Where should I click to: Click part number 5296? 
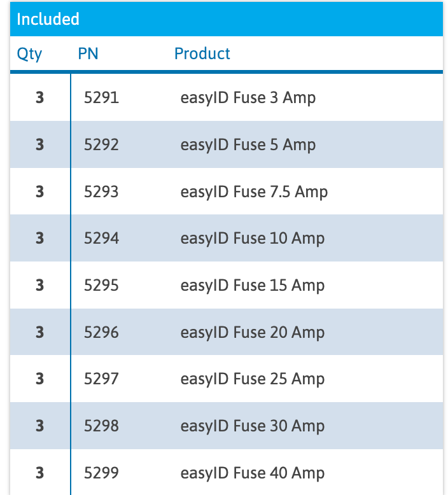pos(101,332)
